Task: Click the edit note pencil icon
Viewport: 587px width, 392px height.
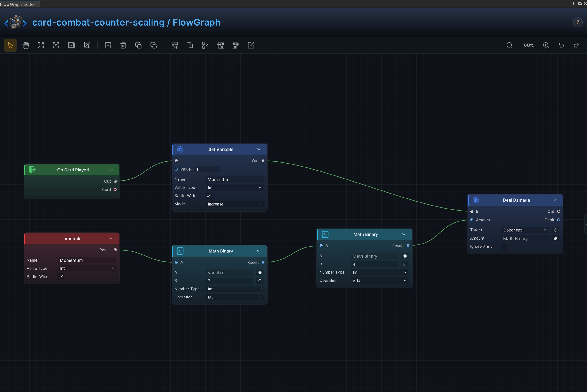Action: (251, 45)
